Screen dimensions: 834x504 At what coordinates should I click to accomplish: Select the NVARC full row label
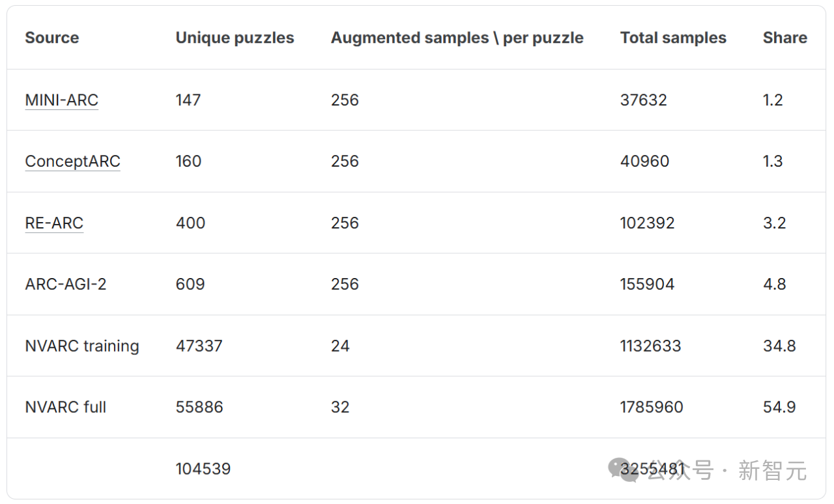coord(66,408)
